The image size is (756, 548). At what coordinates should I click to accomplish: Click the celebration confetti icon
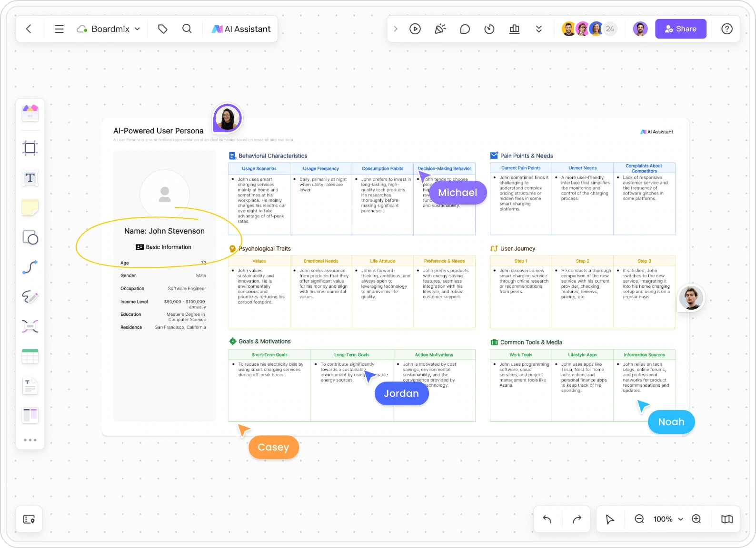440,29
